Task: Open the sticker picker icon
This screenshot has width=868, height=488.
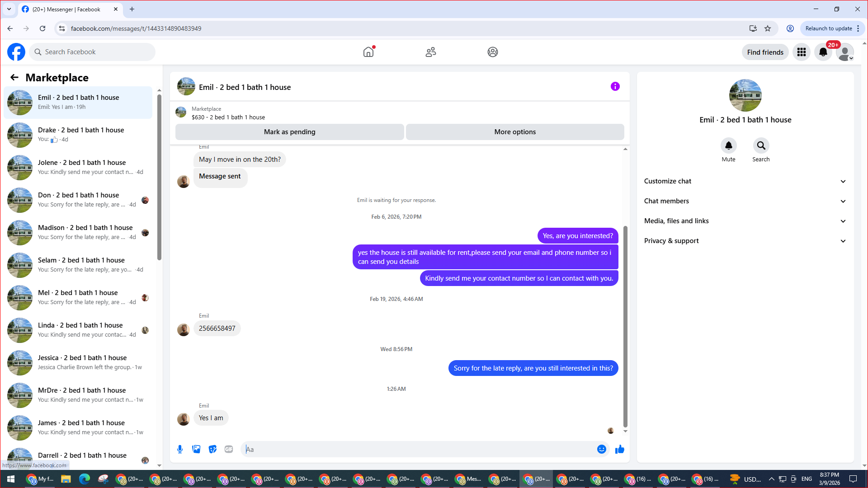Action: pos(212,449)
